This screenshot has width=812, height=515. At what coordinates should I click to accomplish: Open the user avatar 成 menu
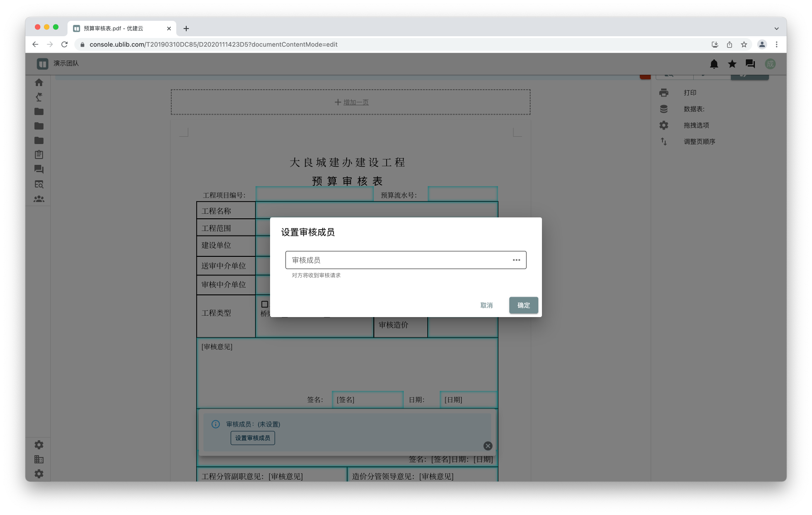click(x=770, y=64)
